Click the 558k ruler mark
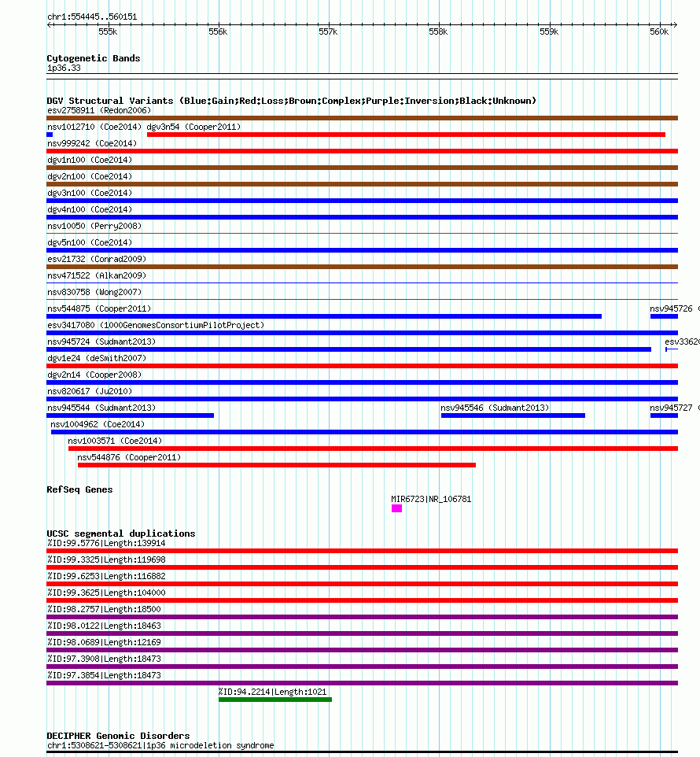 tap(439, 31)
